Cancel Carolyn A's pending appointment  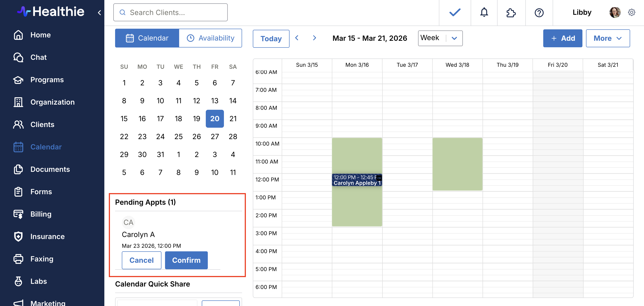click(x=141, y=260)
